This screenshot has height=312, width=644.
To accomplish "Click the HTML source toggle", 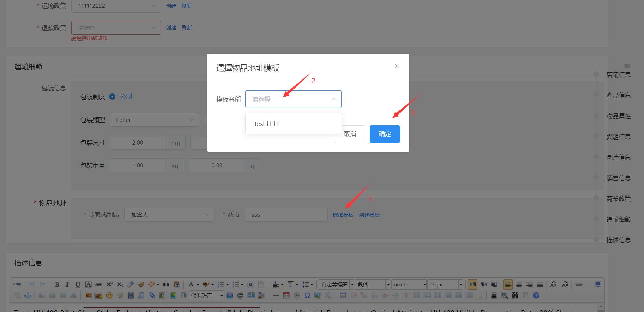I will tap(17, 285).
